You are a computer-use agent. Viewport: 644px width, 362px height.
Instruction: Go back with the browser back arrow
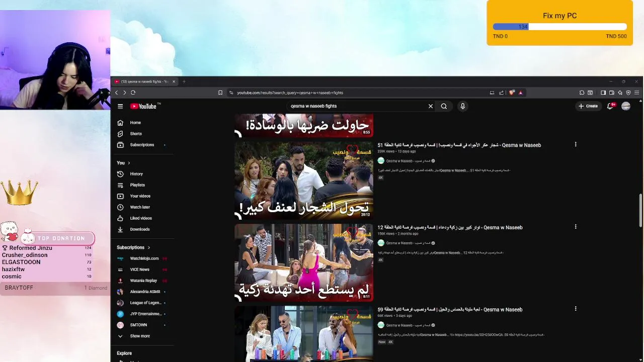tap(116, 93)
